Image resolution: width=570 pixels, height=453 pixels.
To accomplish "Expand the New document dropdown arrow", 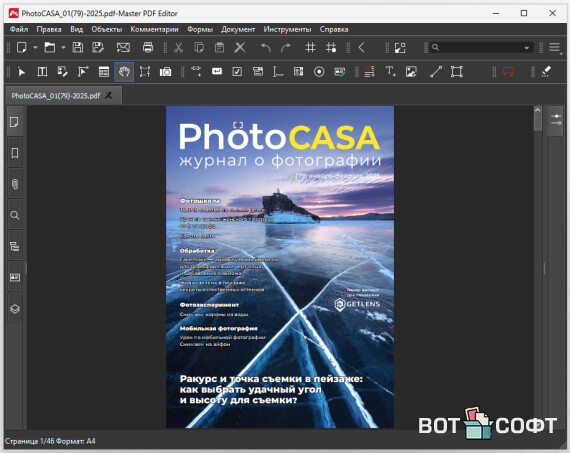I will point(35,47).
